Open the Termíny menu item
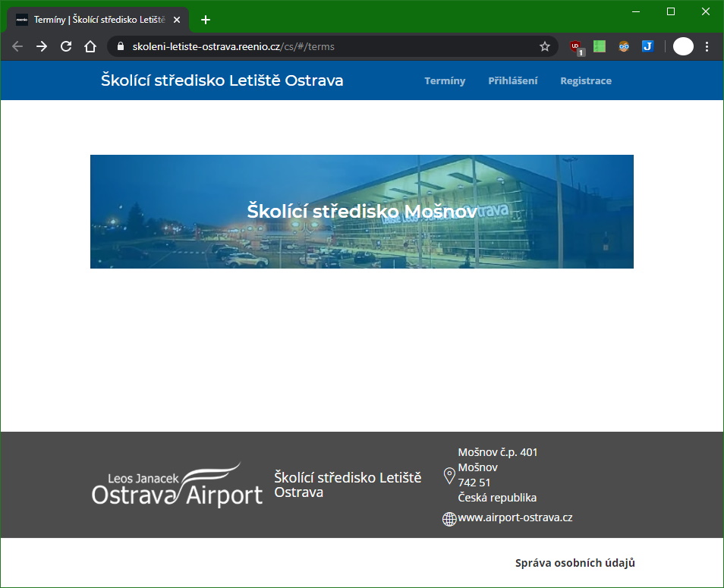The width and height of the screenshot is (724, 588). coord(445,81)
